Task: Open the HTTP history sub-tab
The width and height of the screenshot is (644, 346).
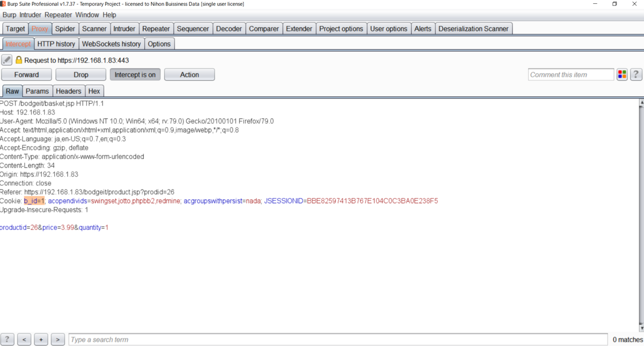Action: (56, 44)
